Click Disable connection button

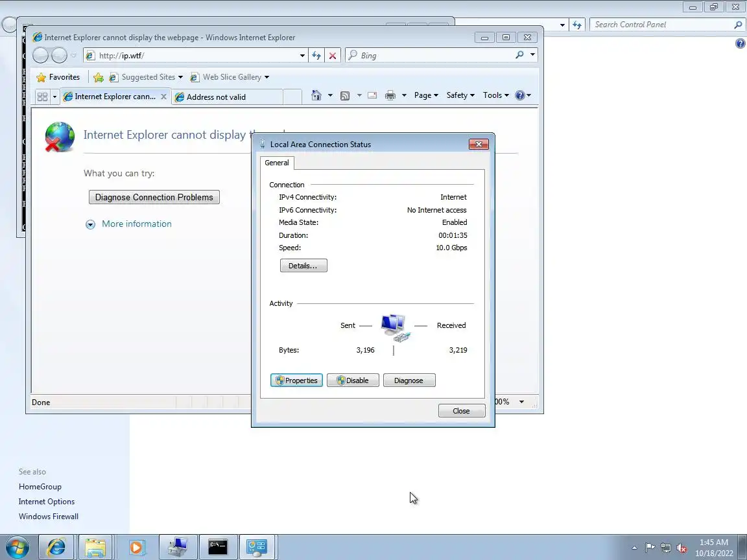click(x=353, y=380)
